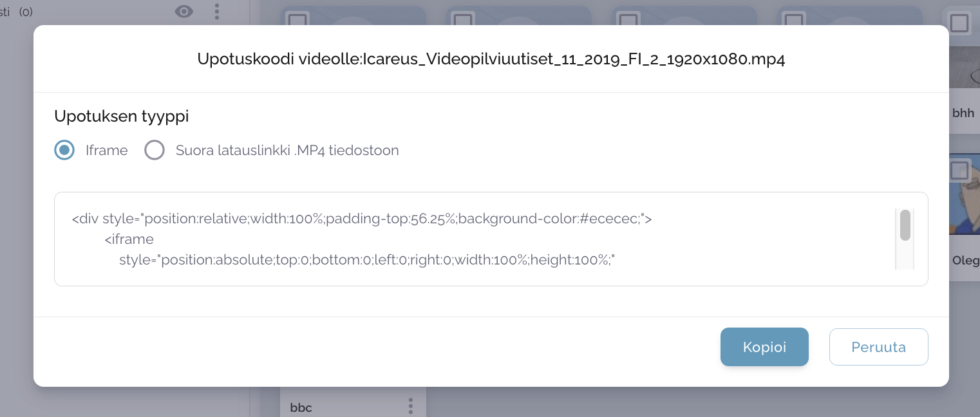Click the bbc card title
This screenshot has width=980, height=417.
click(301, 407)
